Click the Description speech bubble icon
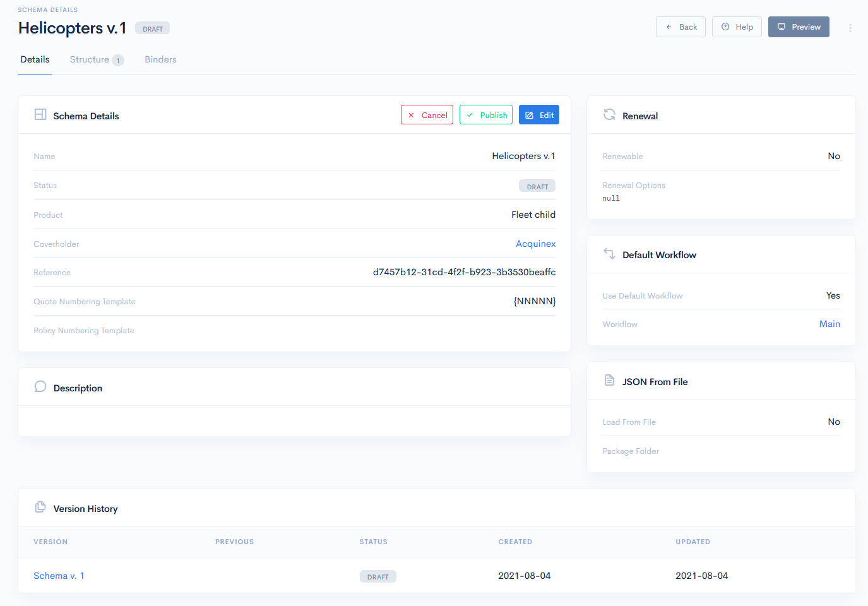Screen dimensions: 868x606 [x=40, y=387]
